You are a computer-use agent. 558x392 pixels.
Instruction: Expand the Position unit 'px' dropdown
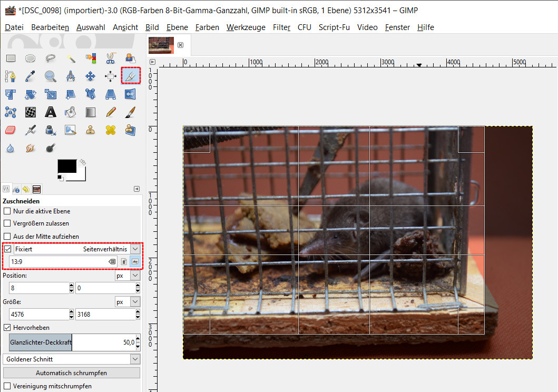pos(135,276)
